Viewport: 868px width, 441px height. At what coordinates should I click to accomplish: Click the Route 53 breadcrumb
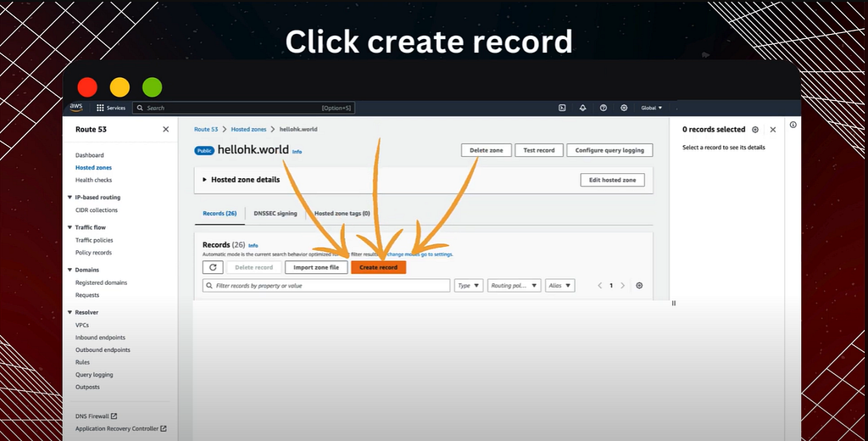206,129
